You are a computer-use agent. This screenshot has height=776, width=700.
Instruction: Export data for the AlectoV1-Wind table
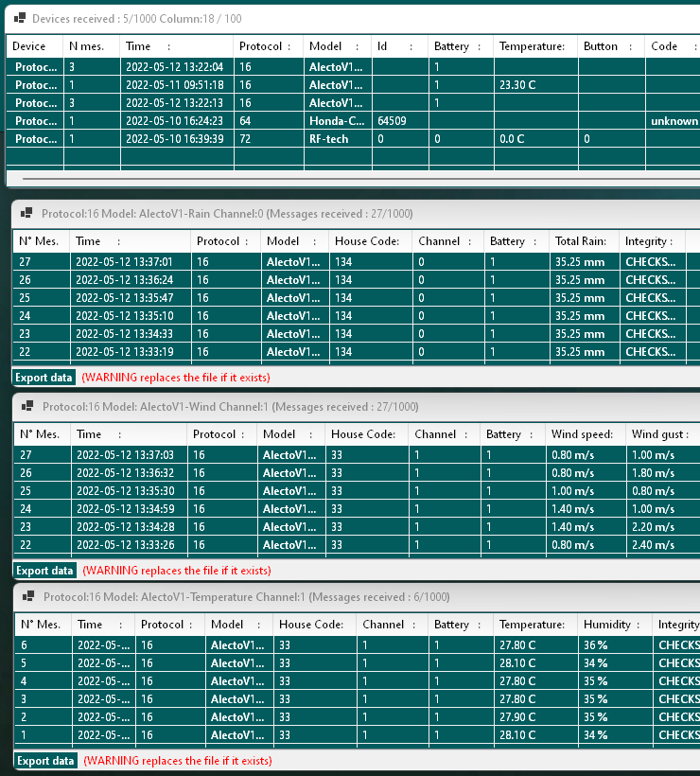[44, 571]
